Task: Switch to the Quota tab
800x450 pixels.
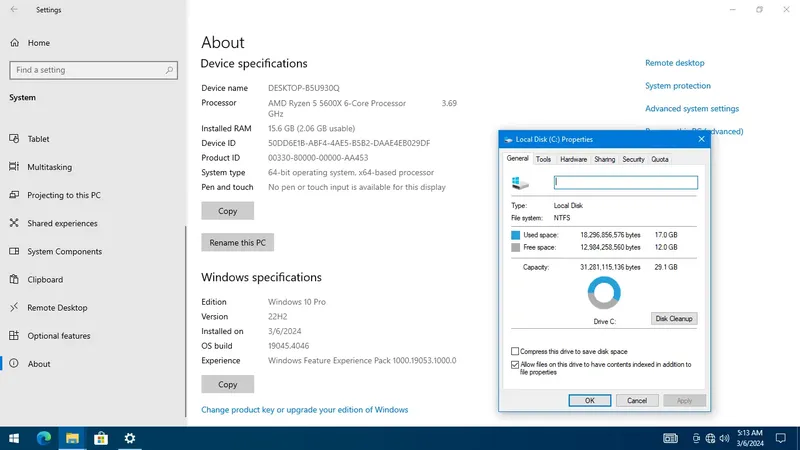Action: [660, 159]
